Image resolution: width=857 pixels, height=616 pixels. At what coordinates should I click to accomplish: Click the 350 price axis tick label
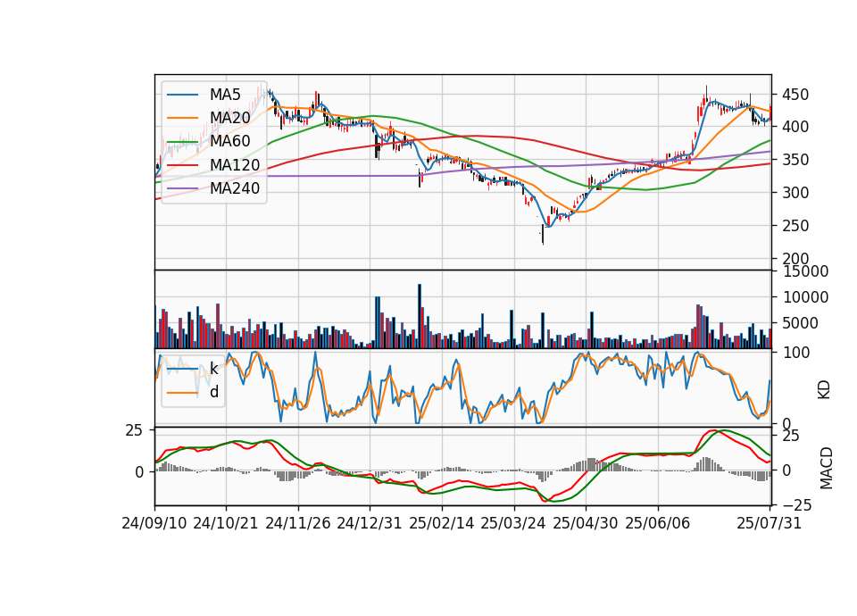(x=795, y=160)
